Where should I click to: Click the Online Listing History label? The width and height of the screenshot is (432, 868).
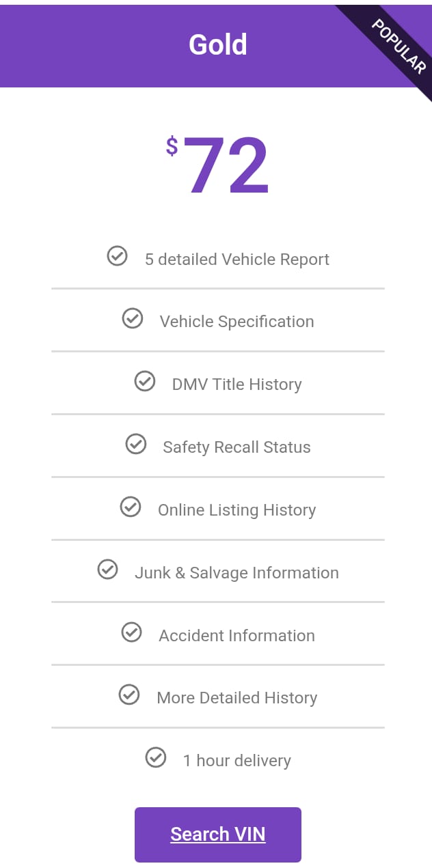pos(237,510)
